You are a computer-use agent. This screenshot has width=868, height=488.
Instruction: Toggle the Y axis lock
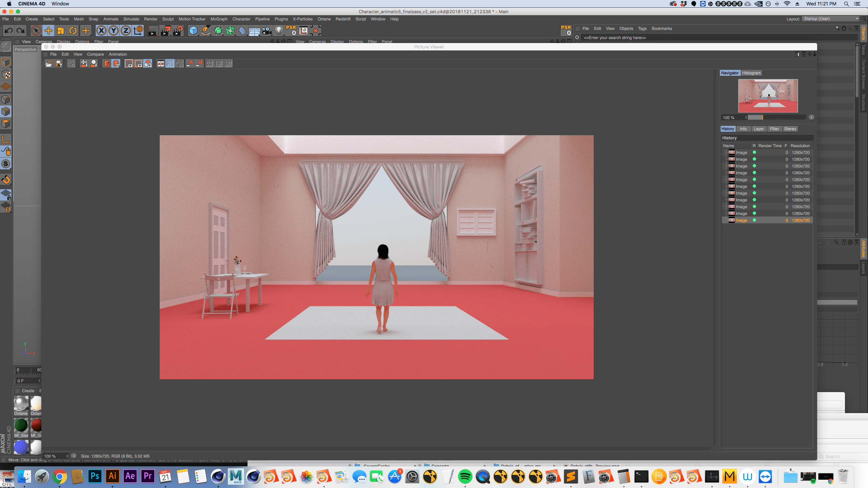coord(114,31)
